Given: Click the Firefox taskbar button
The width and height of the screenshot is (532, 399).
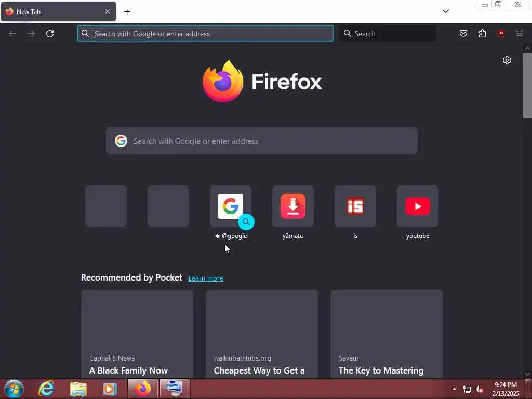Looking at the screenshot, I should point(143,389).
